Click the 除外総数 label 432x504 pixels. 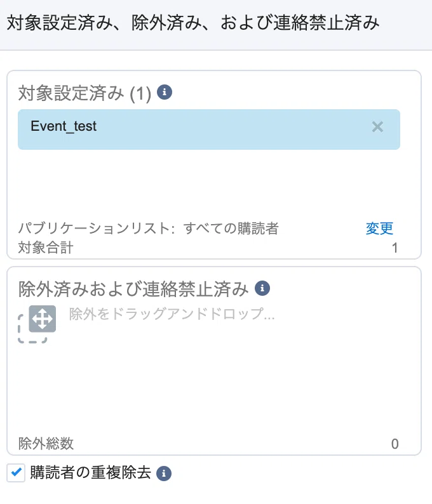46,444
